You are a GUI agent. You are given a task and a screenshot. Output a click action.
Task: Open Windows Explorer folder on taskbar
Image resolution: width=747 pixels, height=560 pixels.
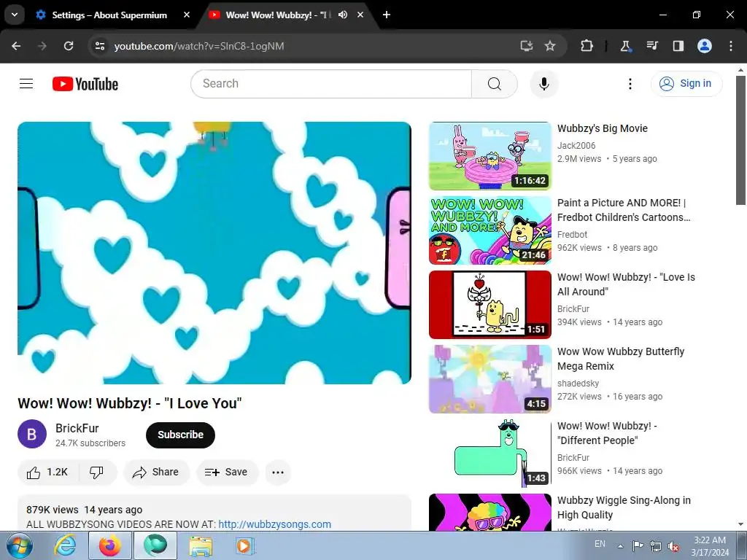[201, 545]
